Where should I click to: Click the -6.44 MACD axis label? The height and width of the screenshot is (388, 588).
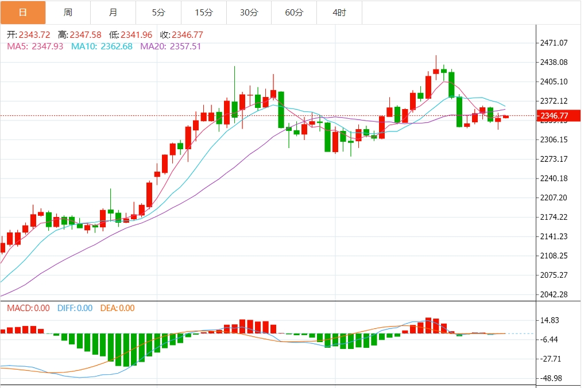pos(549,340)
